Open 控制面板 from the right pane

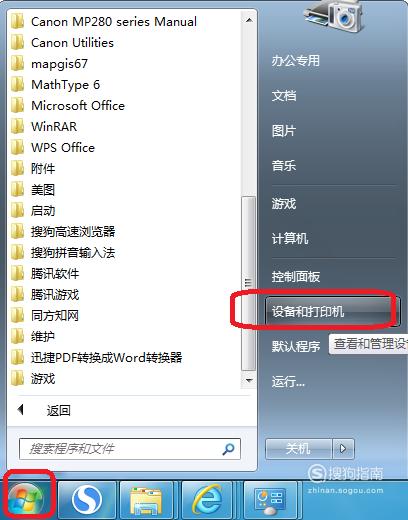pyautogui.click(x=296, y=276)
